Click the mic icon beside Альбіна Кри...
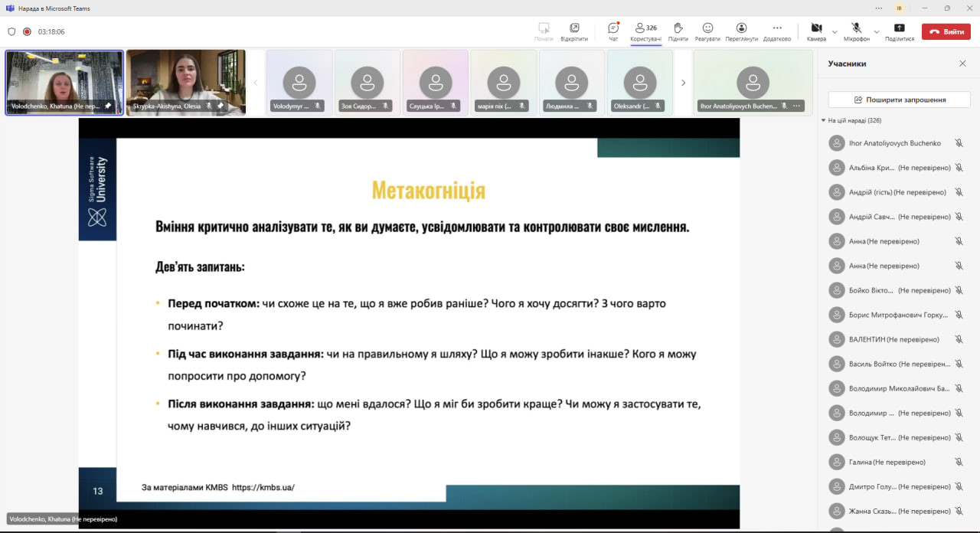Image resolution: width=980 pixels, height=533 pixels. pyautogui.click(x=959, y=168)
